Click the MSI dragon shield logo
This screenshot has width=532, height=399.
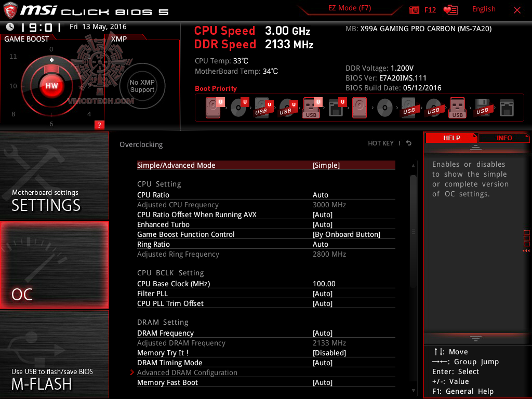10,10
